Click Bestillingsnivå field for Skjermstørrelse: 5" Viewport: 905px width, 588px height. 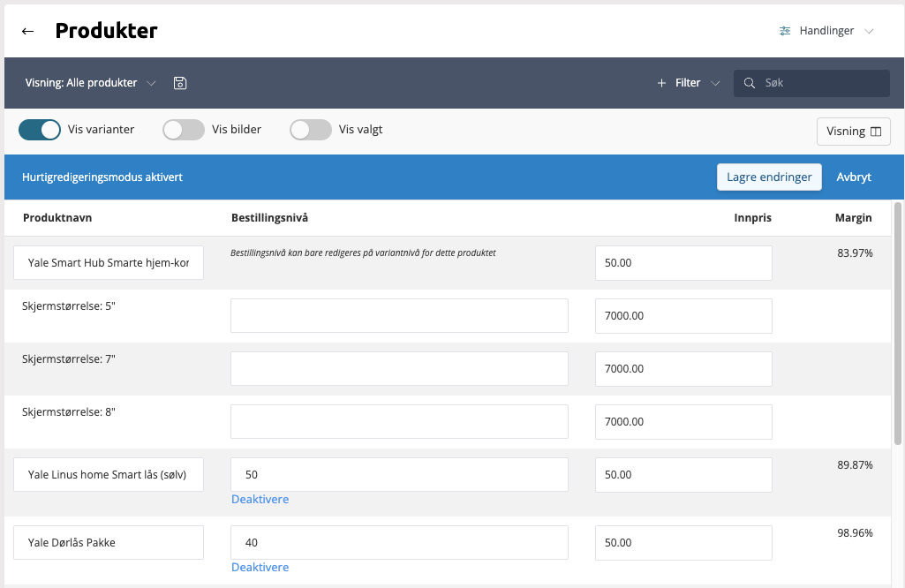click(x=399, y=316)
